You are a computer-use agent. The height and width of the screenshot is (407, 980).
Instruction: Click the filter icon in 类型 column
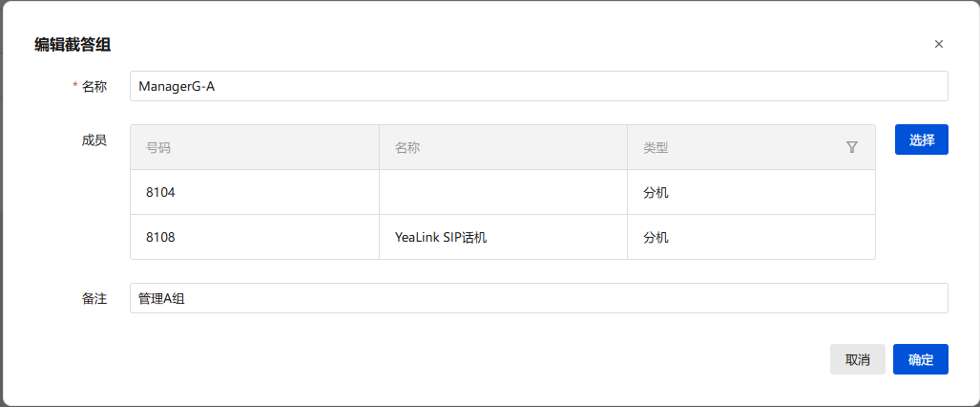[x=852, y=147]
